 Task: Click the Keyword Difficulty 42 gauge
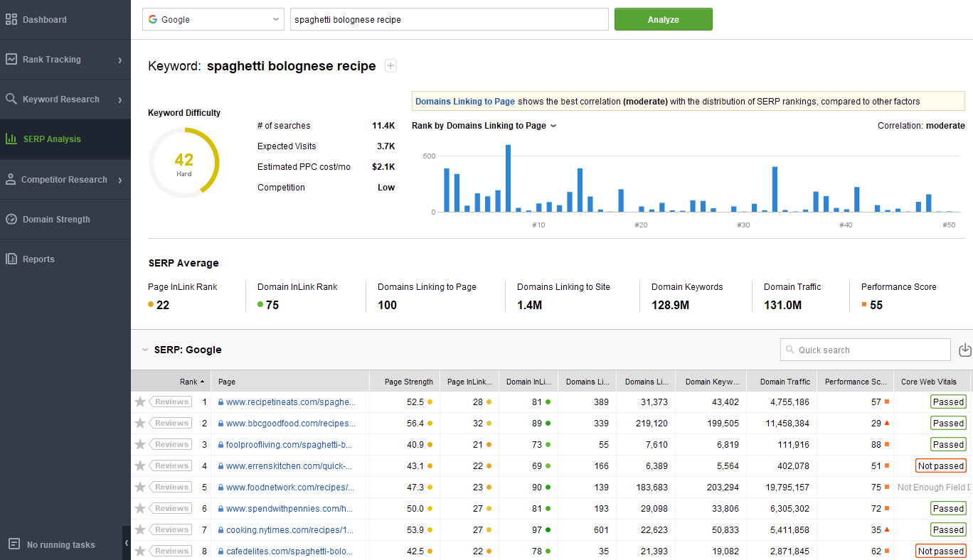(x=184, y=163)
